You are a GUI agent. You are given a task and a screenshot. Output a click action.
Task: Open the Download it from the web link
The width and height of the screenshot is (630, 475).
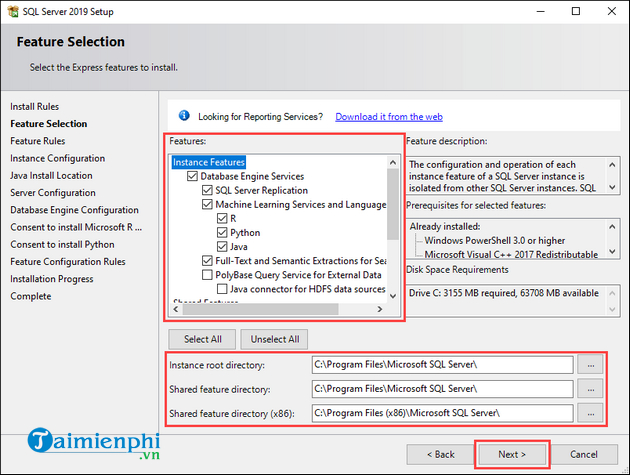click(389, 117)
